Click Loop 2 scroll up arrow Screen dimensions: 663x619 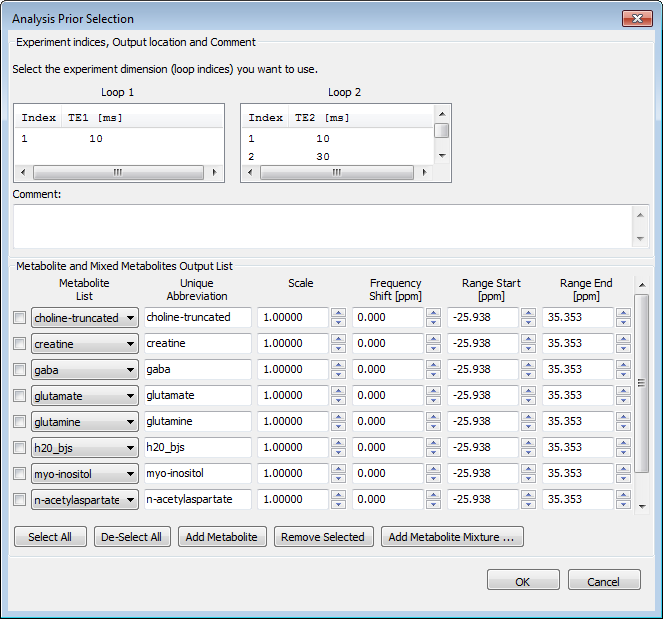click(x=442, y=114)
